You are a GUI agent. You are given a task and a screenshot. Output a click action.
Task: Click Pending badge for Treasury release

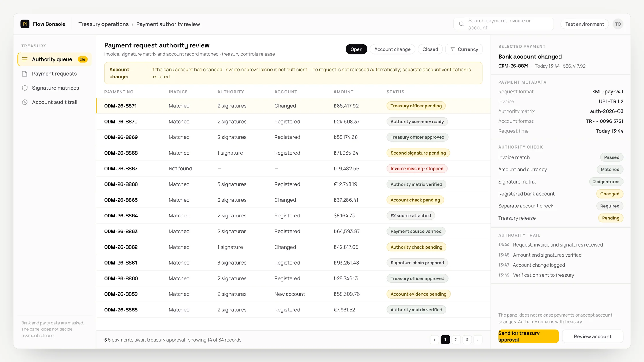click(x=611, y=218)
